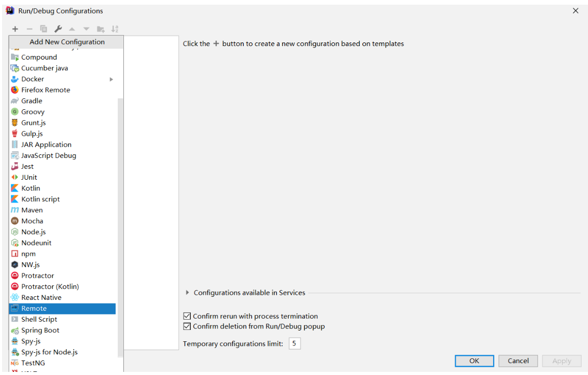Select the TestNG entry
This screenshot has height=375, width=588.
click(62, 363)
